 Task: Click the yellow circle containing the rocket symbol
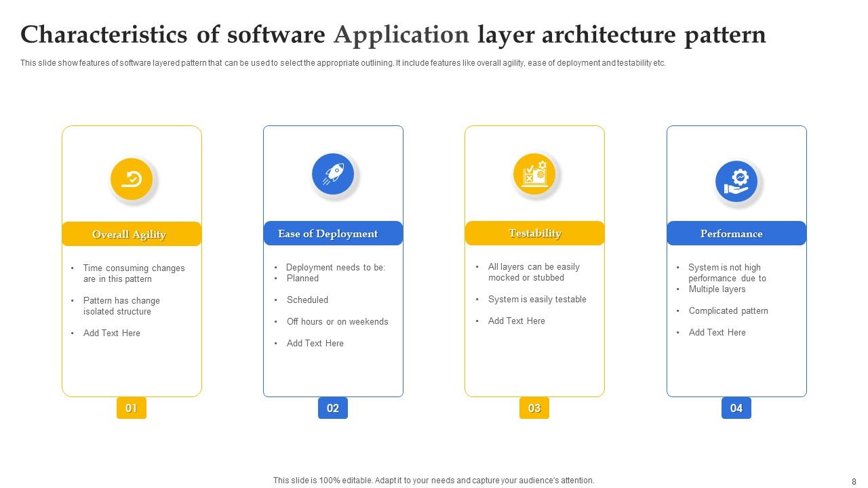333,174
